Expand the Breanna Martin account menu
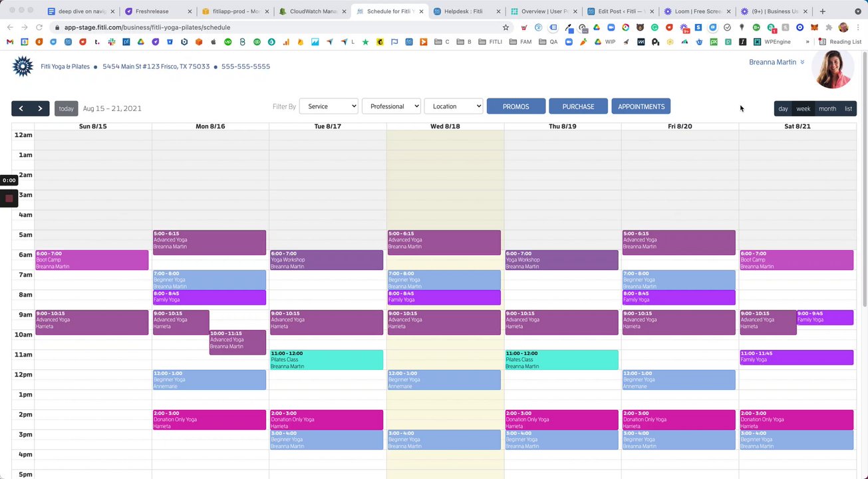The height and width of the screenshot is (479, 868). tap(777, 62)
